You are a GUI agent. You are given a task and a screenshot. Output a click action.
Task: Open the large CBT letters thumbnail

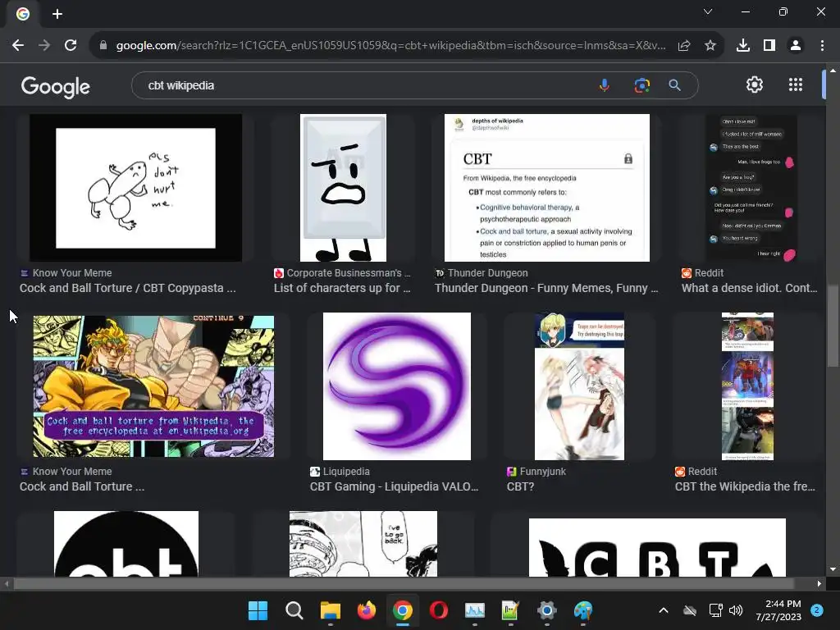pos(657,547)
